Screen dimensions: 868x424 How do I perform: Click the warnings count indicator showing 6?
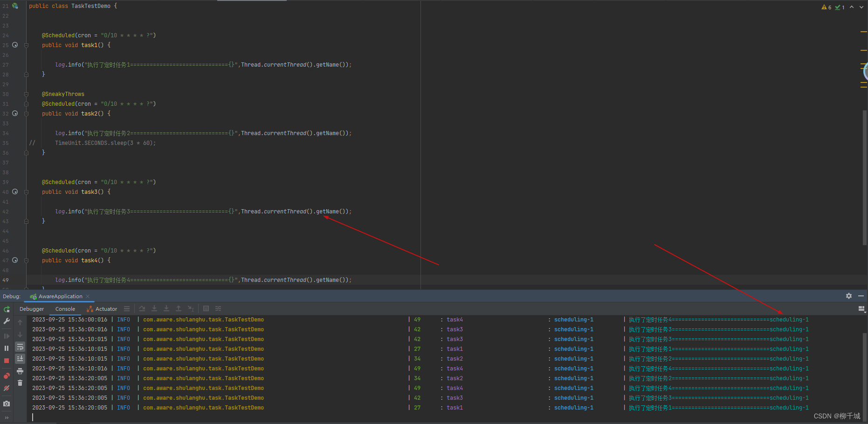(827, 7)
